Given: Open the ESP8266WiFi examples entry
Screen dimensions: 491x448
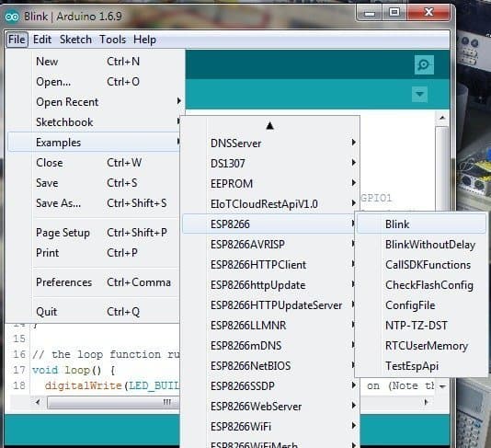Looking at the screenshot, I should click(270, 427).
